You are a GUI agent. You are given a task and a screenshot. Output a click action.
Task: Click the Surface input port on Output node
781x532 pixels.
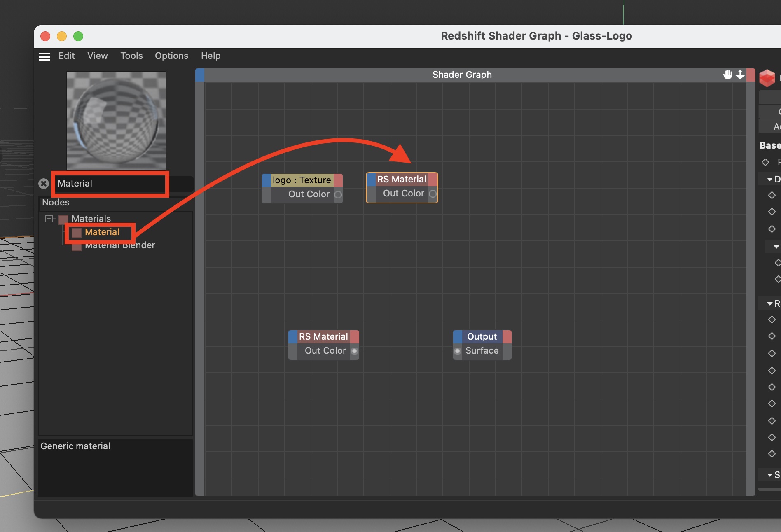pos(457,351)
